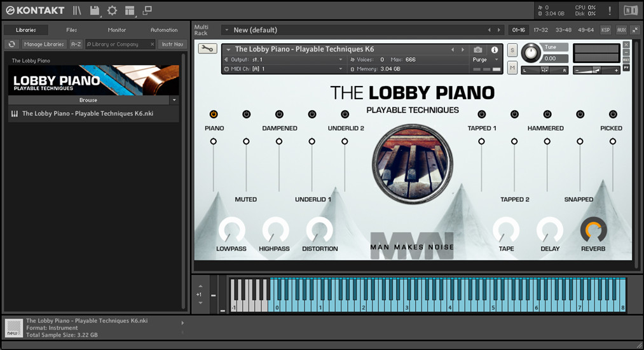This screenshot has width=644, height=350.
Task: Click the file thumbnail icon in info pane
Action: 13,328
